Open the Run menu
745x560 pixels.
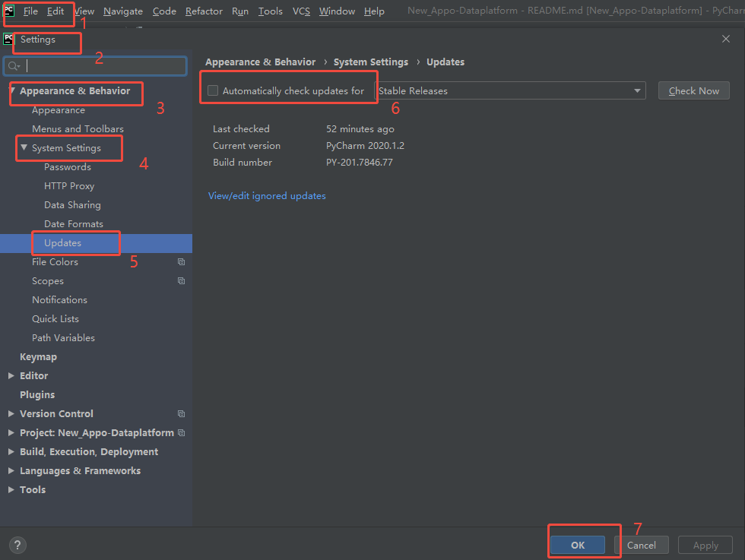[x=240, y=11]
